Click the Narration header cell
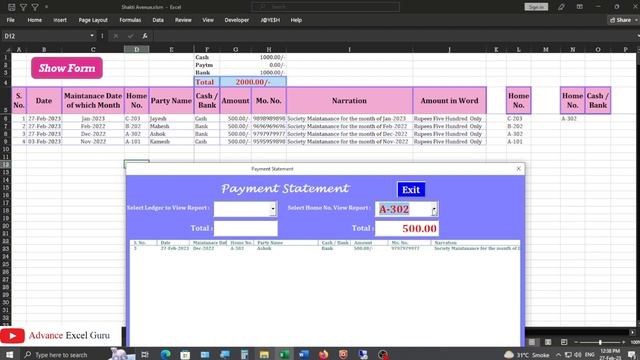640x360 pixels. click(x=349, y=100)
